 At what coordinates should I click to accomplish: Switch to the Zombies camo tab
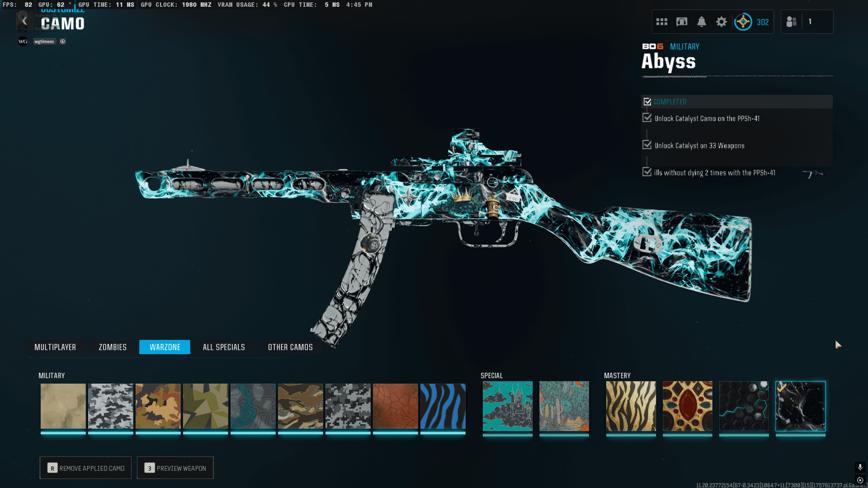113,347
